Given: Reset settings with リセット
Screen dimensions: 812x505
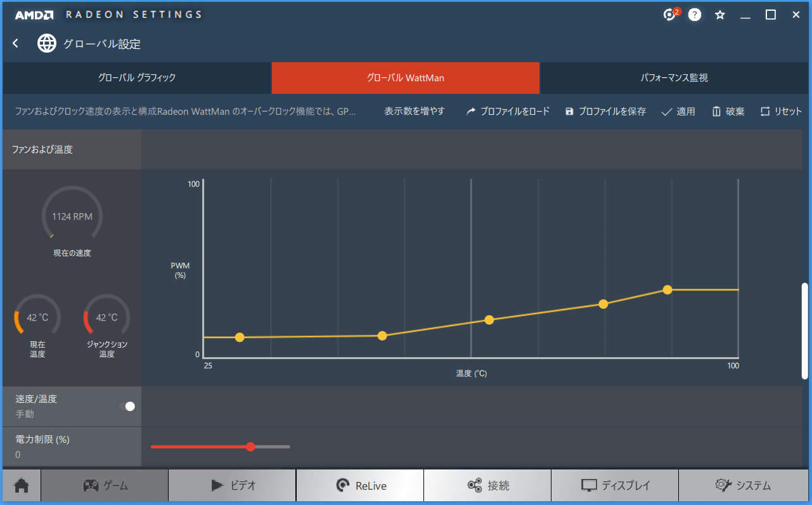Looking at the screenshot, I should coord(781,111).
